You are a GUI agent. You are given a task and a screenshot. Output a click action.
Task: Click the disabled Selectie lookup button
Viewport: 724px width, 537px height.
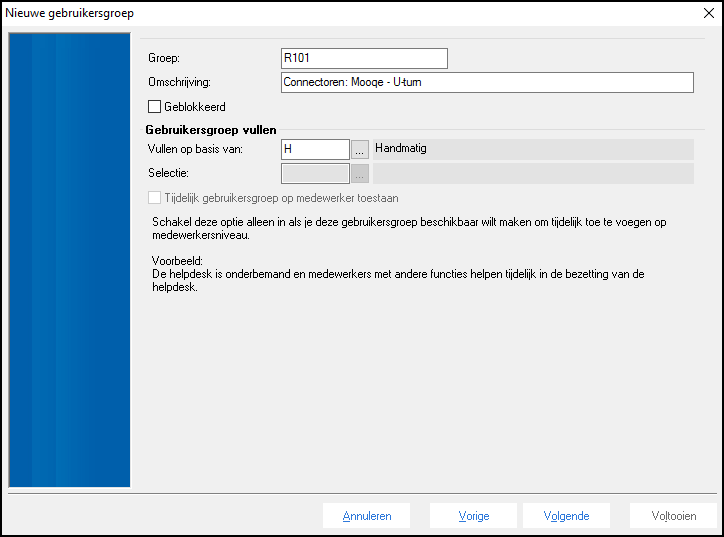(360, 174)
